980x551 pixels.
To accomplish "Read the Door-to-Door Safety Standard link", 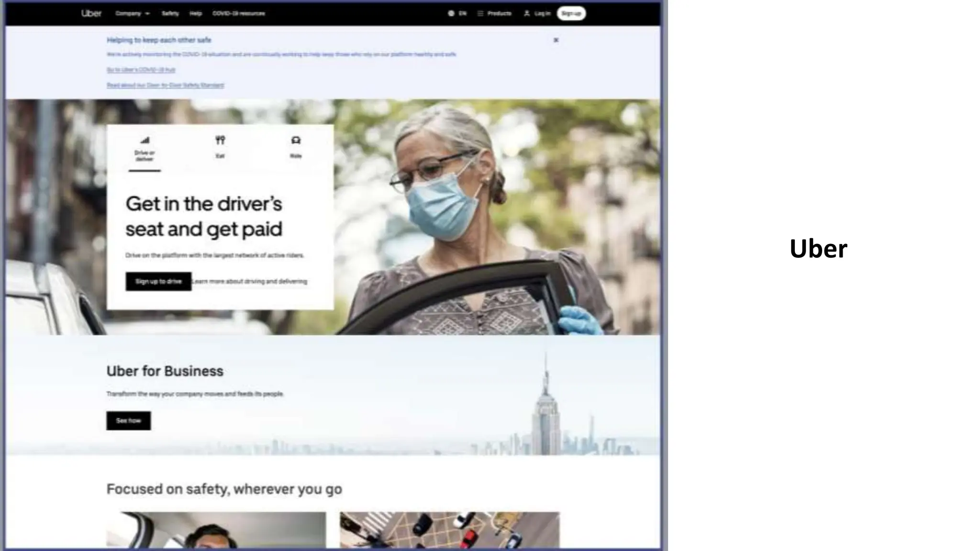I will (165, 85).
